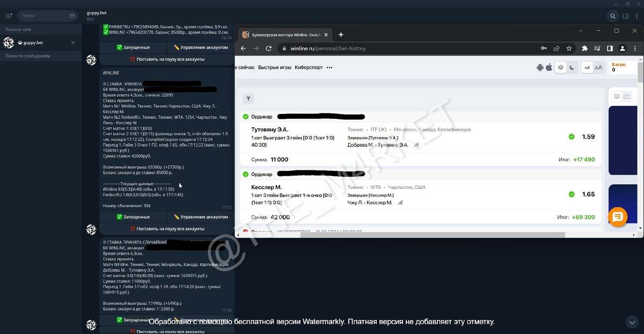
Task: Click the 1.65 odds value
Action: point(588,194)
